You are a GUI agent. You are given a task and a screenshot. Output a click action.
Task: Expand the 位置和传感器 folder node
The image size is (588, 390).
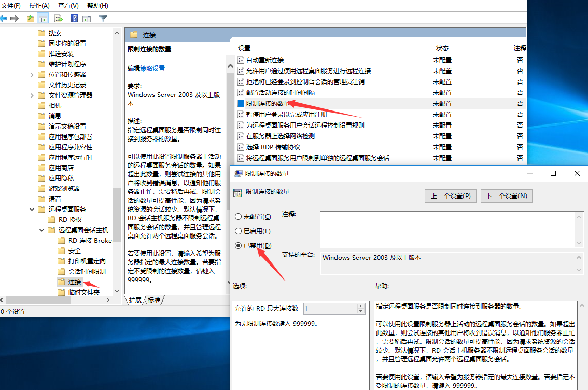[x=32, y=75]
